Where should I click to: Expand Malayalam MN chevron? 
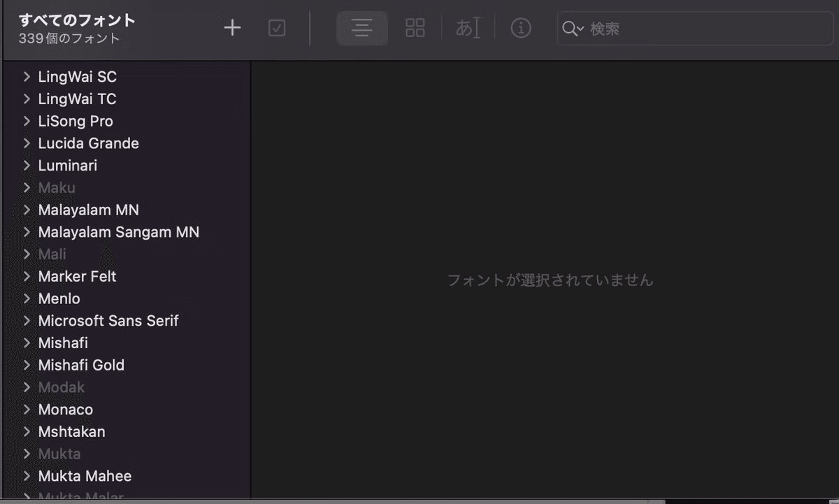(27, 210)
